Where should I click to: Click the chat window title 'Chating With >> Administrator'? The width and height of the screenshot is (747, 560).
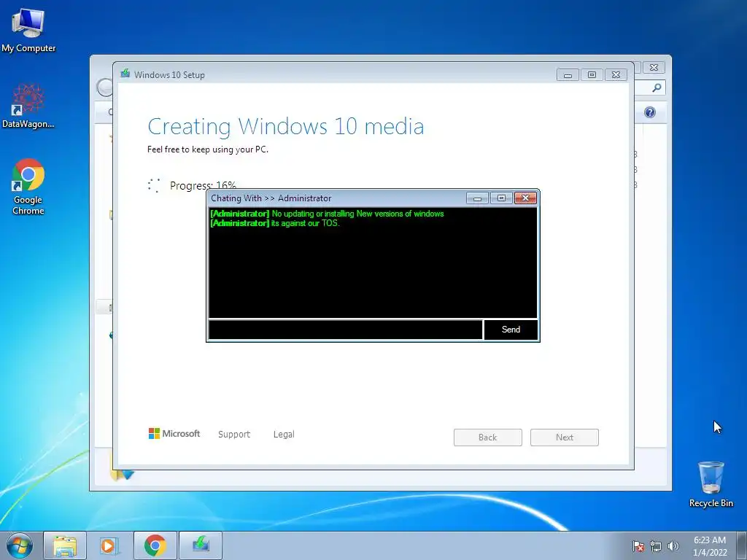coord(271,198)
